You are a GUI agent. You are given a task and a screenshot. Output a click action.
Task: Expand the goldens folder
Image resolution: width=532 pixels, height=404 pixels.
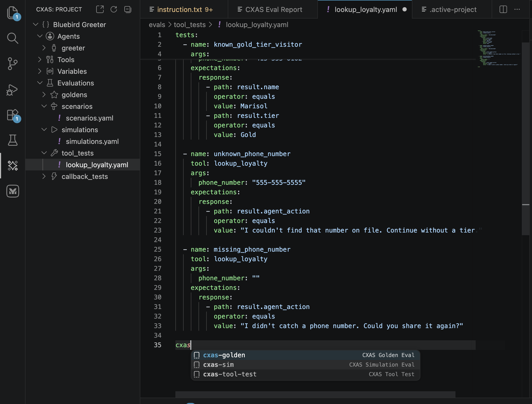click(x=44, y=94)
